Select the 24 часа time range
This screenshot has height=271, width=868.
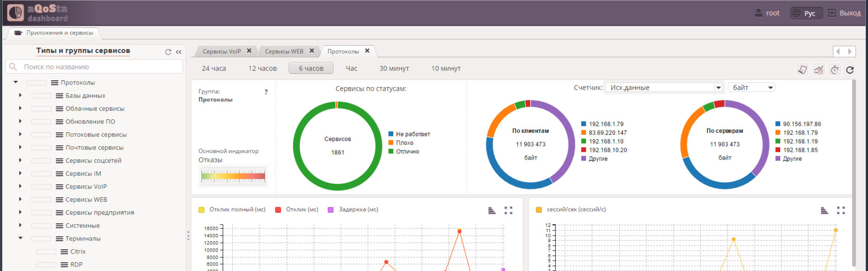(x=214, y=69)
